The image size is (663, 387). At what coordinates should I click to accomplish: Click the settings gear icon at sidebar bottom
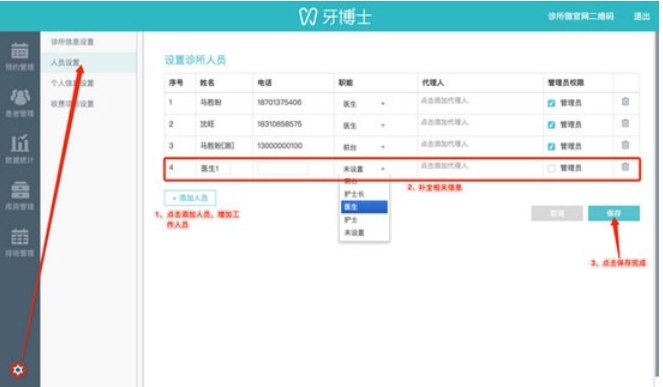point(18,370)
